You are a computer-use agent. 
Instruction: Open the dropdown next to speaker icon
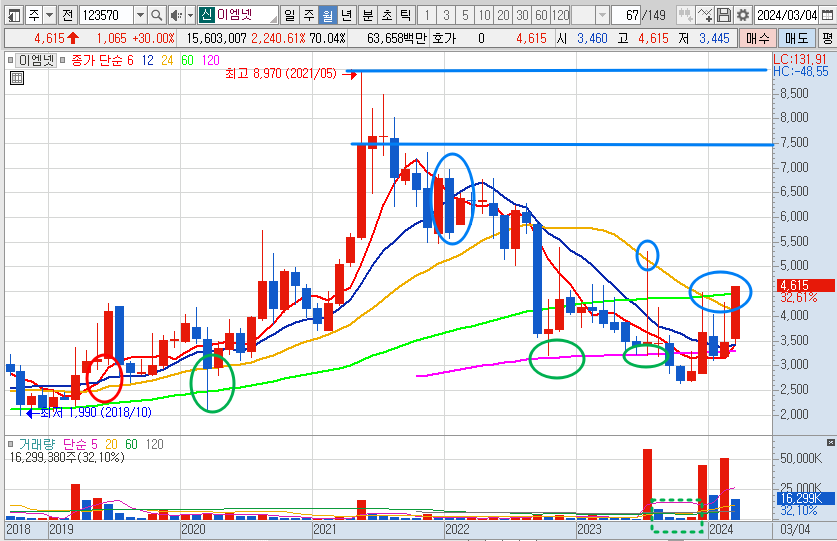tap(191, 15)
